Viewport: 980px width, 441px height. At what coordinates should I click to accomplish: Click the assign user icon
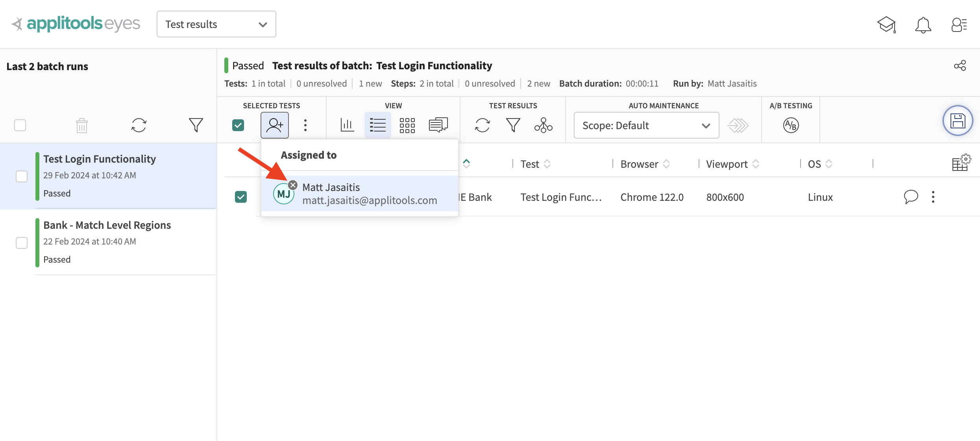[x=274, y=125]
